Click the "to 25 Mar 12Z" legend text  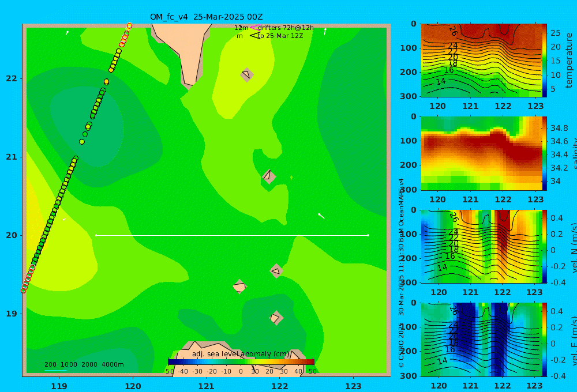280,36
